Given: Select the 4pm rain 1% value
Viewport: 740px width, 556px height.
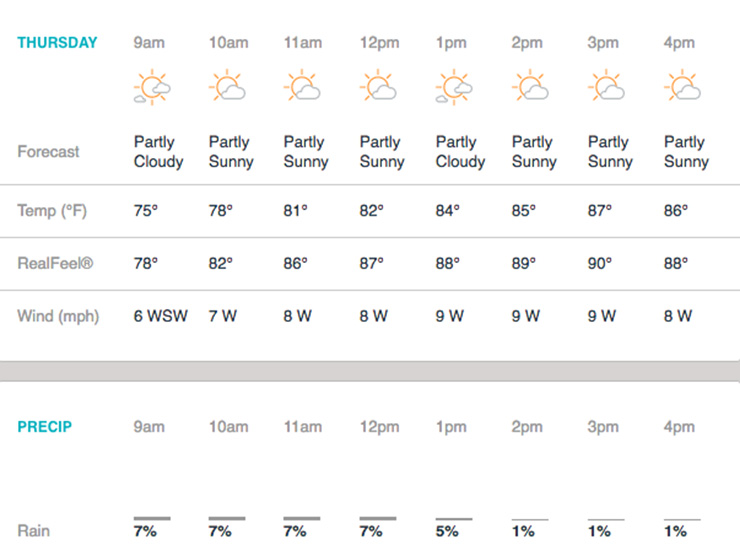Looking at the screenshot, I should click(x=675, y=531).
